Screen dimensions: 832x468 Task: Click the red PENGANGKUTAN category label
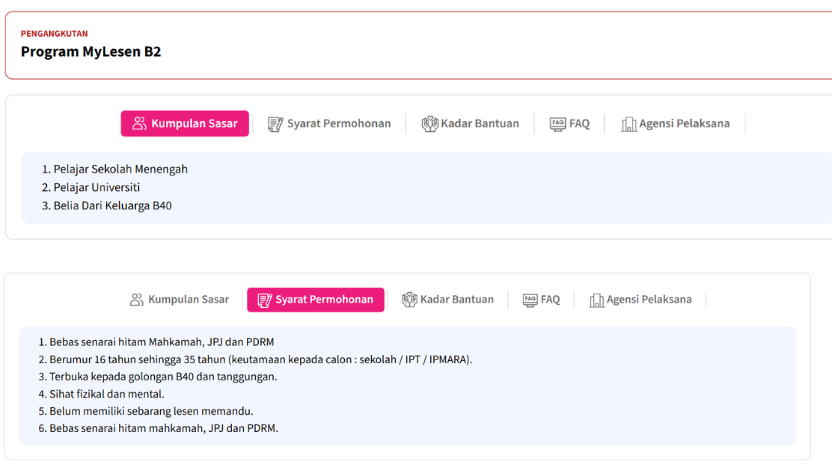tap(54, 33)
